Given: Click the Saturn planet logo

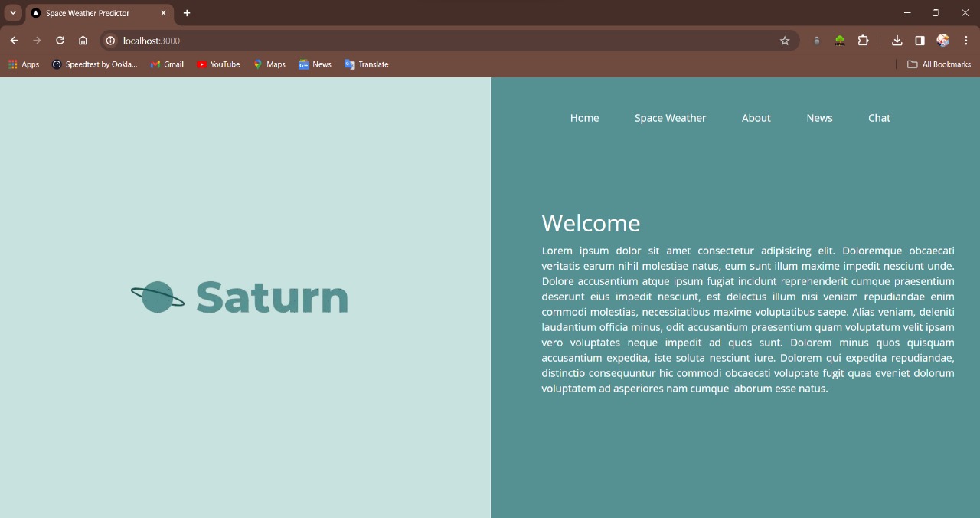Looking at the screenshot, I should coord(158,298).
